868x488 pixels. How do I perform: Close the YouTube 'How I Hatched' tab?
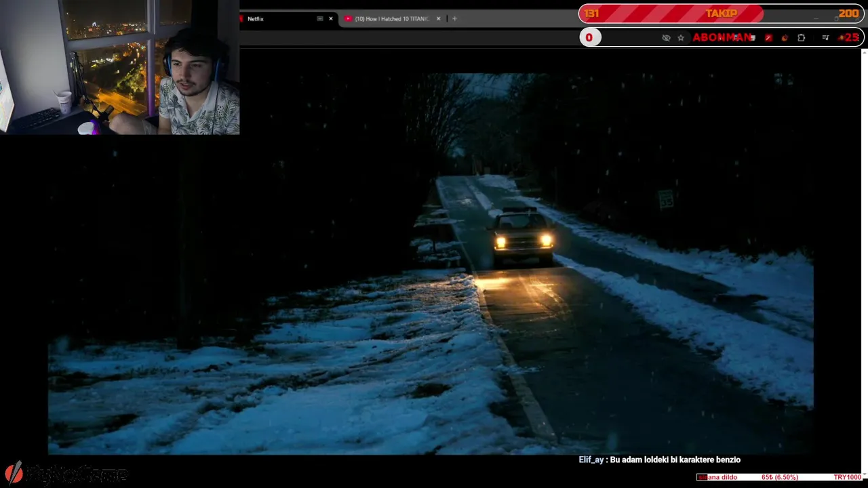[x=439, y=19]
